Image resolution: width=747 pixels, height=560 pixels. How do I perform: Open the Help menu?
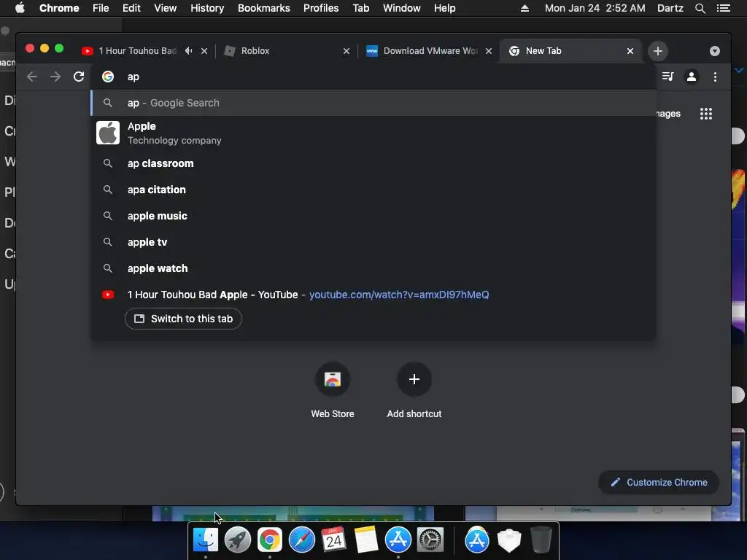tap(444, 8)
